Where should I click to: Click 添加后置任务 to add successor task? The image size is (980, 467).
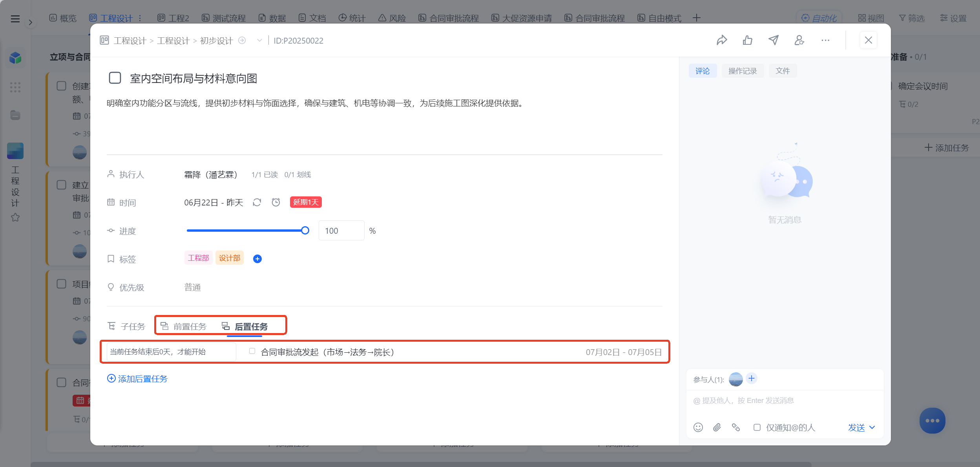pos(137,379)
